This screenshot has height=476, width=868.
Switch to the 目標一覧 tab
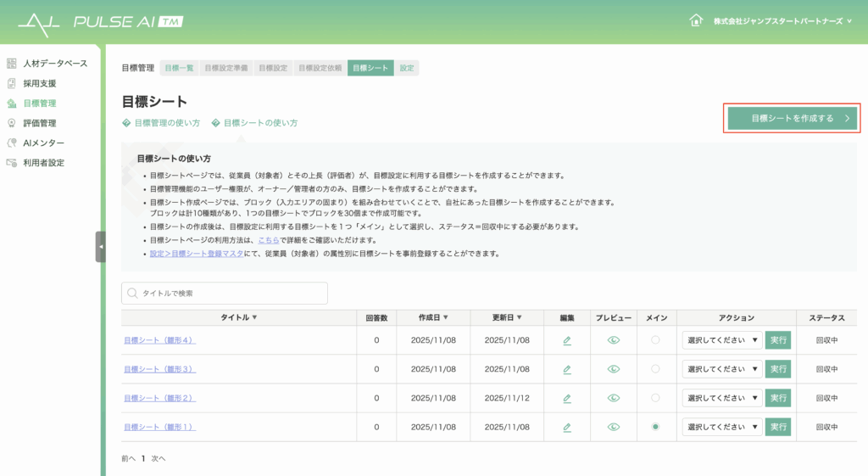pyautogui.click(x=179, y=68)
